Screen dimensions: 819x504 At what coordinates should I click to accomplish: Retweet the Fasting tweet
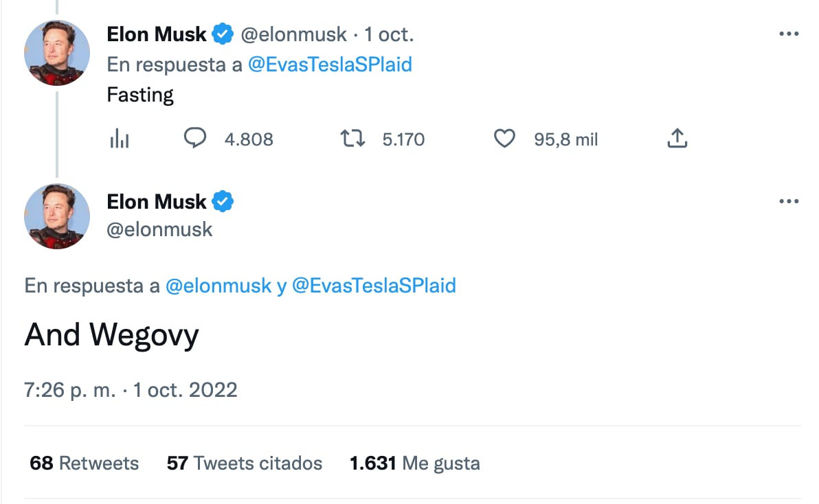click(x=353, y=139)
